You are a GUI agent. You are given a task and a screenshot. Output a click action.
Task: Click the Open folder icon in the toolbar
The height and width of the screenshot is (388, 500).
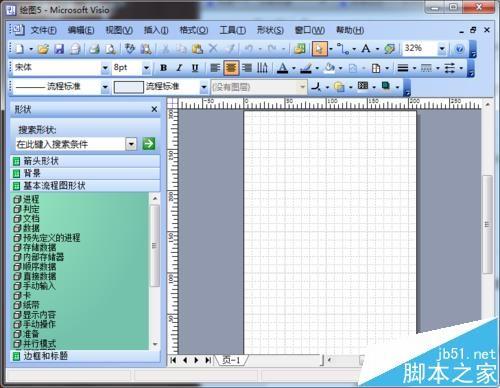pyautogui.click(x=43, y=49)
